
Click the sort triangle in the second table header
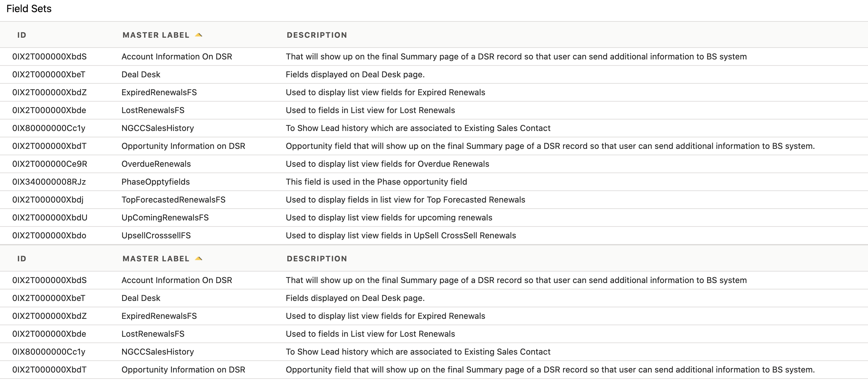point(199,258)
